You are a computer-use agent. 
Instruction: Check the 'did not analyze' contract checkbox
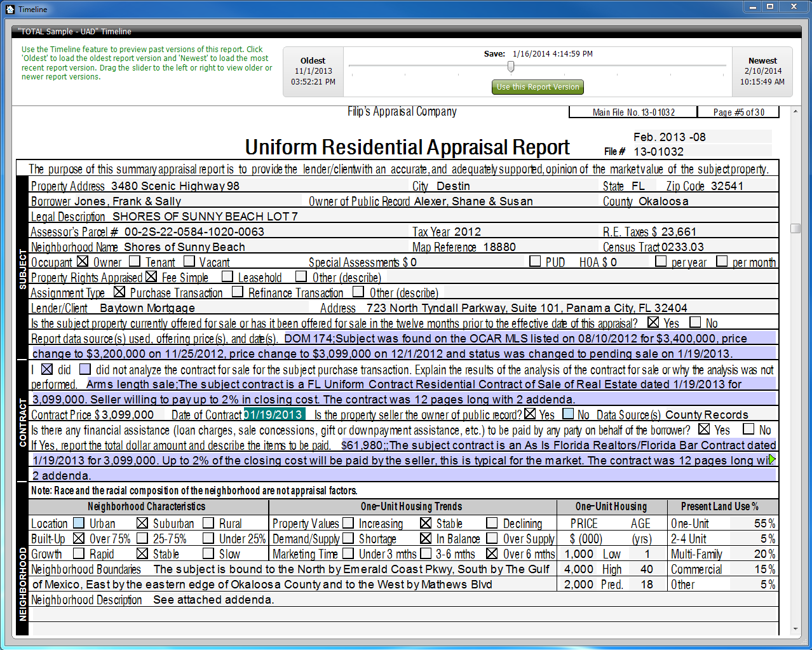click(85, 369)
